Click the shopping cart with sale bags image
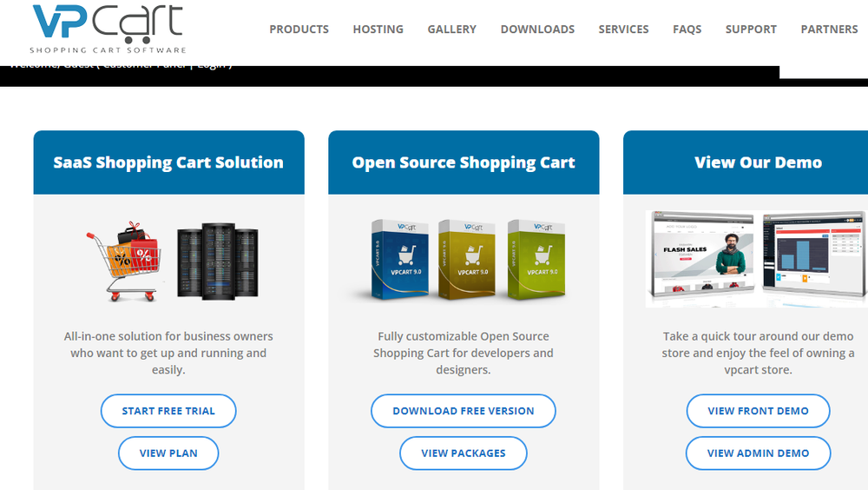The height and width of the screenshot is (490, 868). [x=125, y=262]
